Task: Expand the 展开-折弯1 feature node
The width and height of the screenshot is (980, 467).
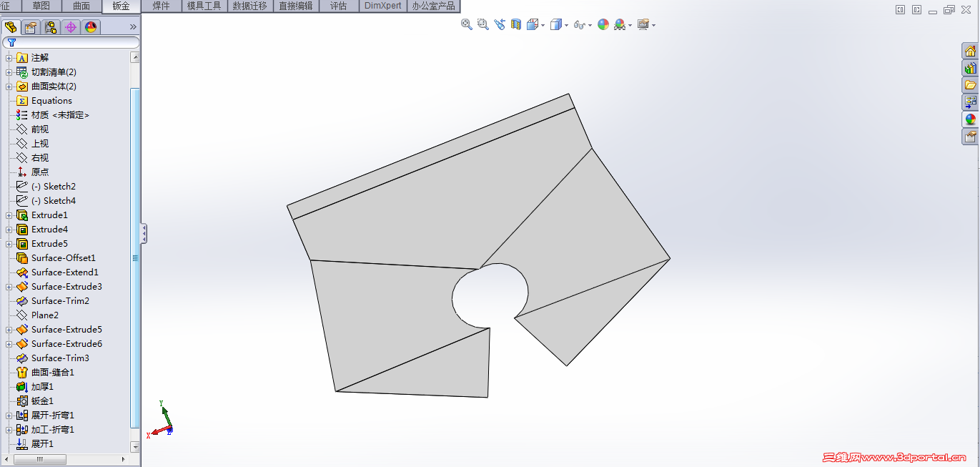Action: (9, 416)
